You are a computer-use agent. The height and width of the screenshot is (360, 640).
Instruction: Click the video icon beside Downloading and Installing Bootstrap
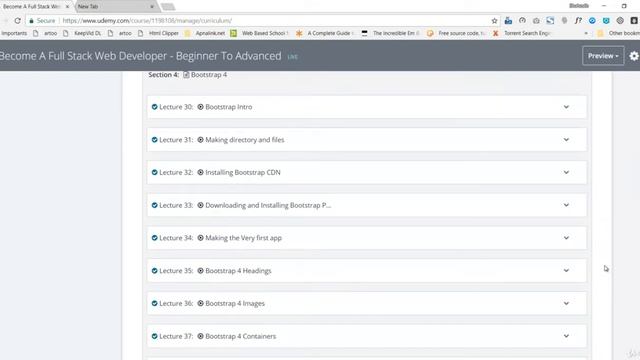(x=200, y=205)
